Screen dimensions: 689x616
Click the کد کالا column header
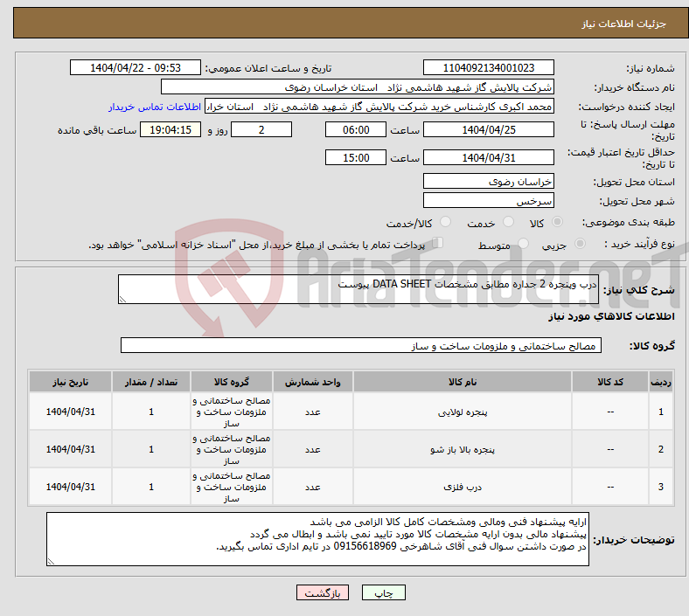point(610,382)
